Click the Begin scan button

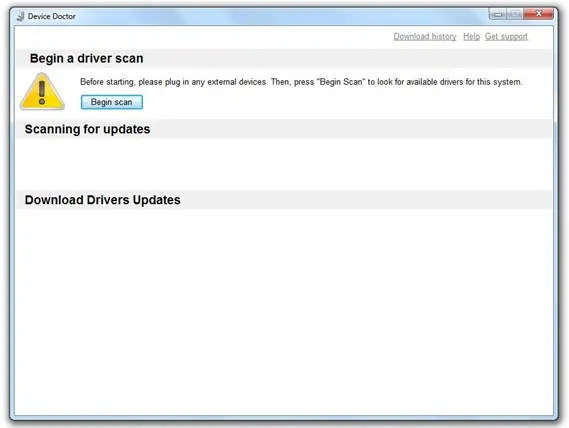112,102
